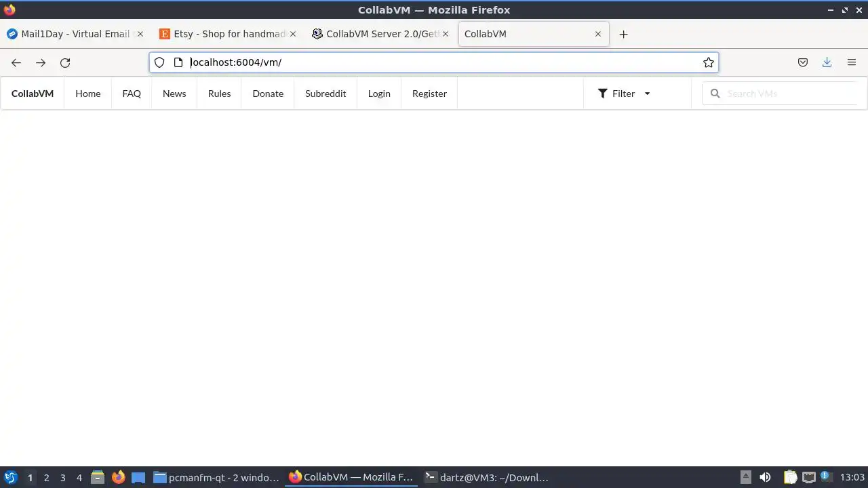The width and height of the screenshot is (868, 488).
Task: Open the taskbar application menu
Action: point(11,477)
